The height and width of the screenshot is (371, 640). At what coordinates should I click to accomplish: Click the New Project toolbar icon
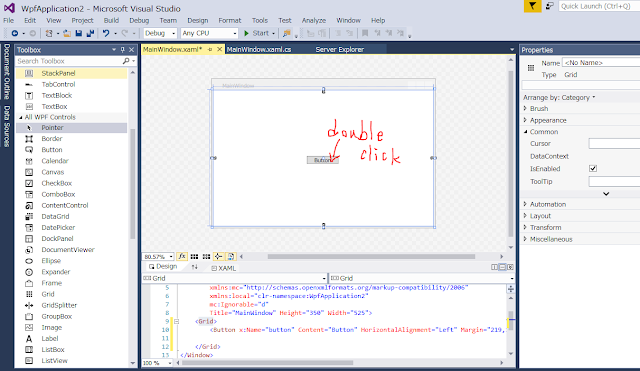tap(49, 33)
